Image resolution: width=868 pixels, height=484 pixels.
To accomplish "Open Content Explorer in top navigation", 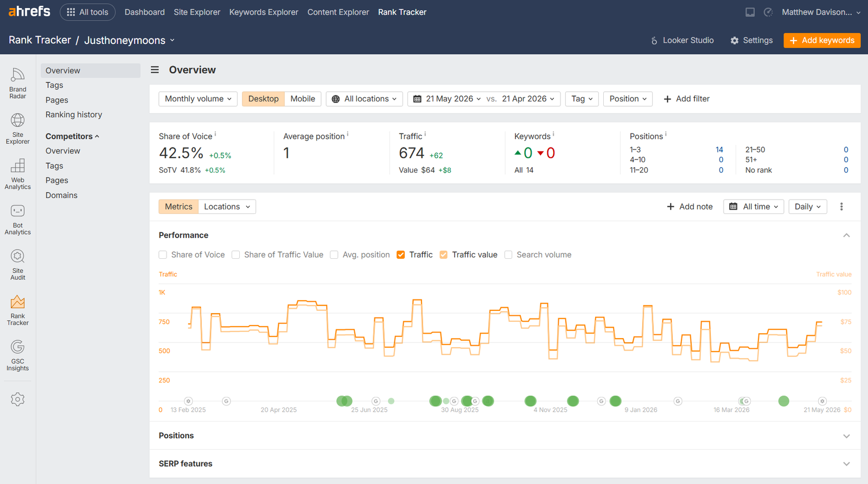I will [338, 12].
